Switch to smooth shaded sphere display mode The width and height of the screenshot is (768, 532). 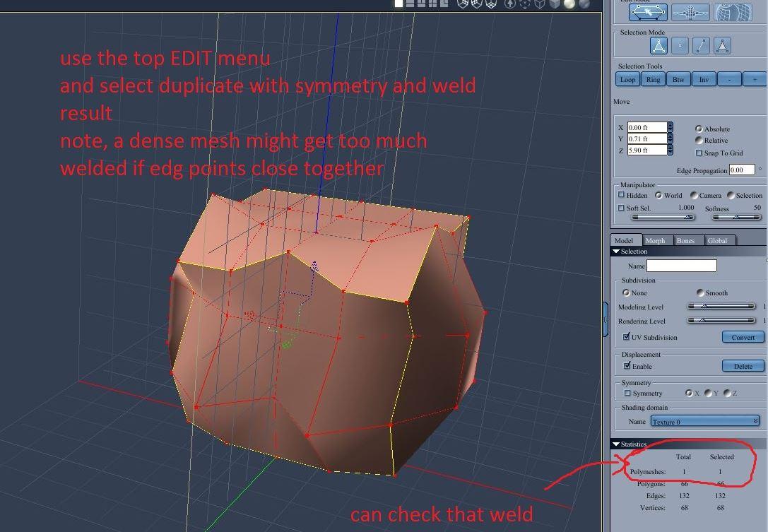(x=569, y=4)
